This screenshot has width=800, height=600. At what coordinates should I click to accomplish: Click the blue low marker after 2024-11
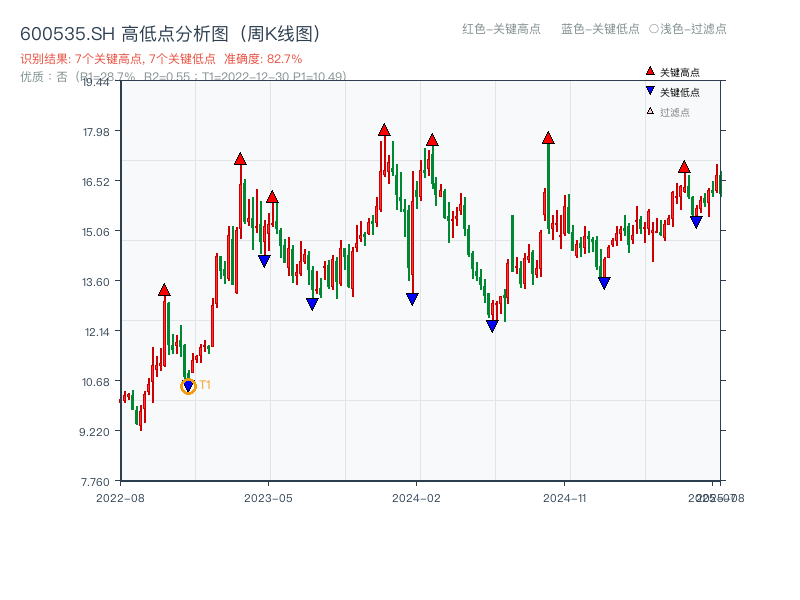tap(603, 284)
